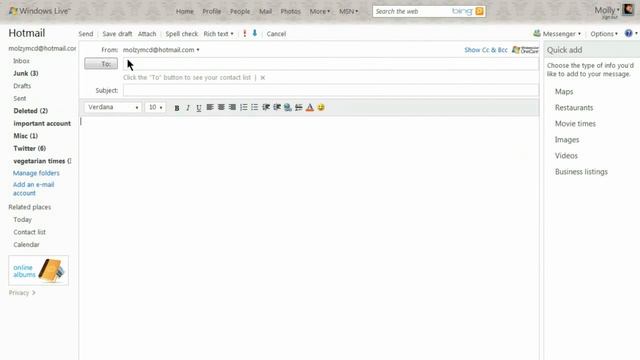Open the Profile page

211,11
